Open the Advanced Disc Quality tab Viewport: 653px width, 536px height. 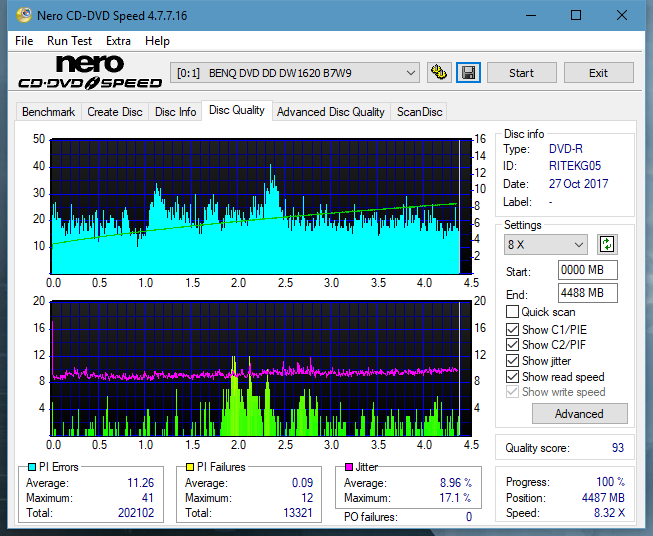point(331,112)
